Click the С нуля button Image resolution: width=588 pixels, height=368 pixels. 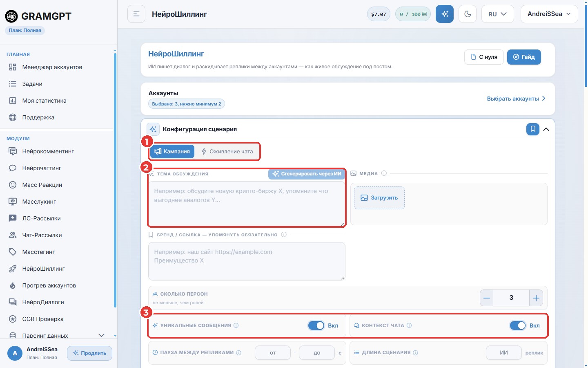484,57
